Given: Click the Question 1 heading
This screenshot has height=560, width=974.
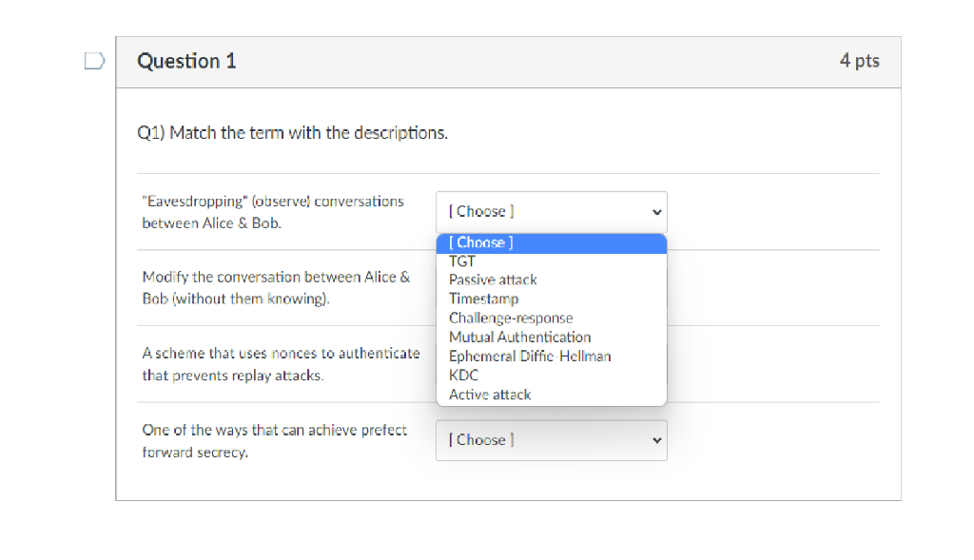Looking at the screenshot, I should [x=186, y=61].
